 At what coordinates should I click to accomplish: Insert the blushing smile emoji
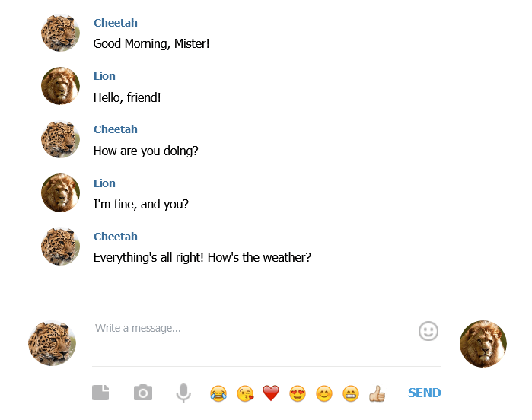pyautogui.click(x=324, y=393)
